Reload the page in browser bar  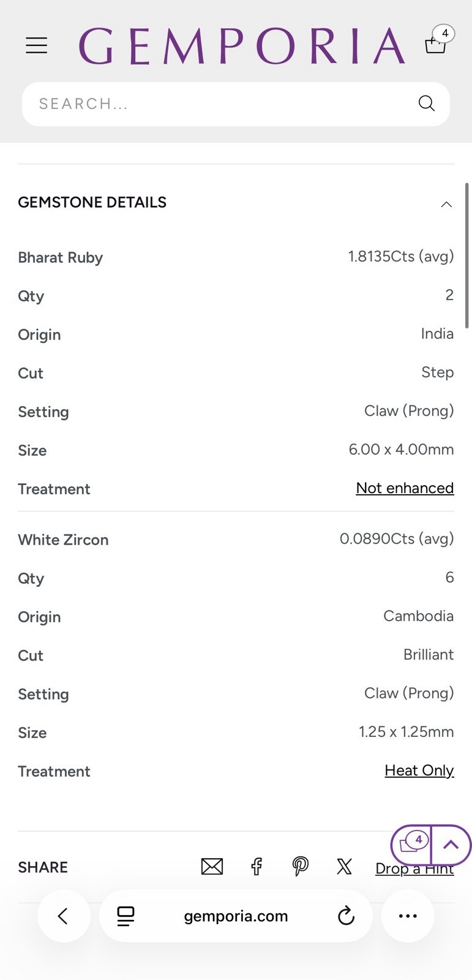[346, 916]
